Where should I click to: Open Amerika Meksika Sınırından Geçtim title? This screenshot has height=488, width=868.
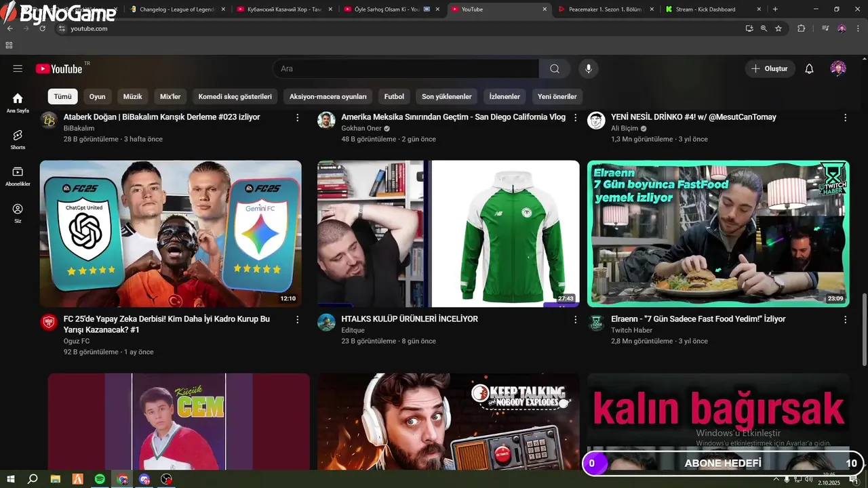tap(453, 117)
